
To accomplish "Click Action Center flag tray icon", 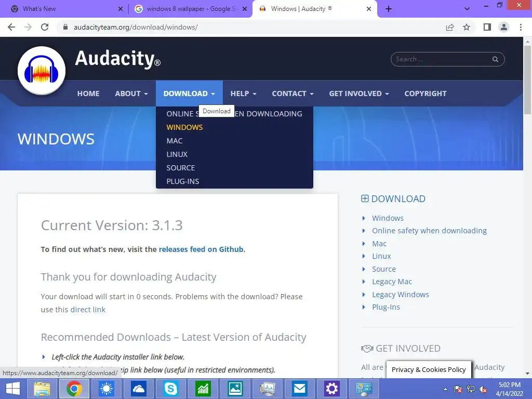I will (x=458, y=389).
